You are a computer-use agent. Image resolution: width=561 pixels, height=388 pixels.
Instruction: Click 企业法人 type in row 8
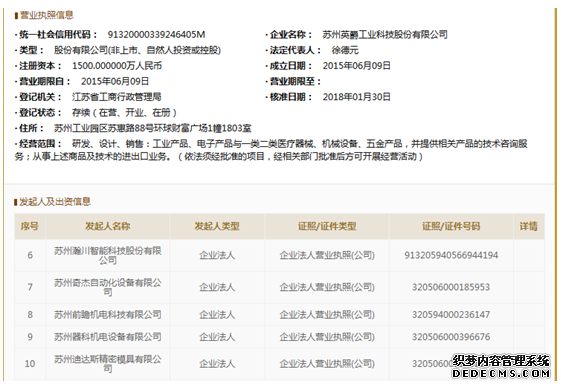(x=217, y=315)
